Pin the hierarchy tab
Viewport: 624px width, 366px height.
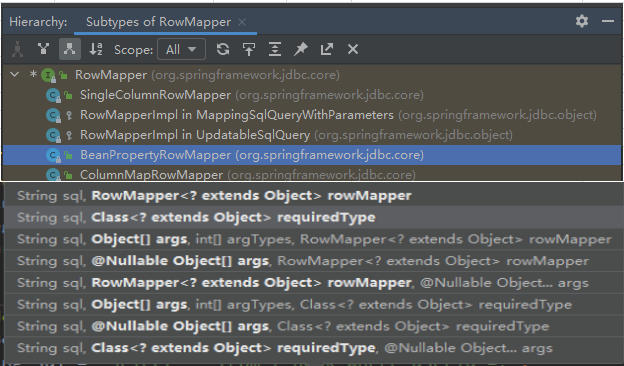pyautogui.click(x=301, y=49)
